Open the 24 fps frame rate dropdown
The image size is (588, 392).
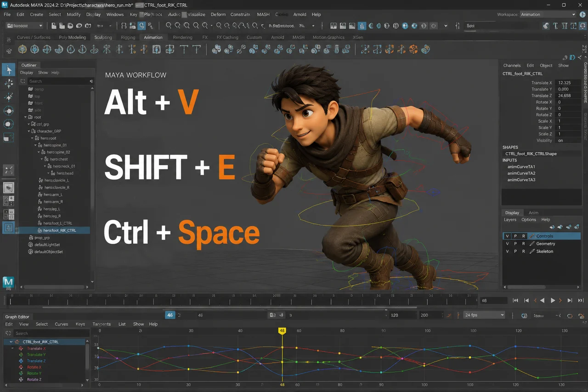pyautogui.click(x=484, y=315)
